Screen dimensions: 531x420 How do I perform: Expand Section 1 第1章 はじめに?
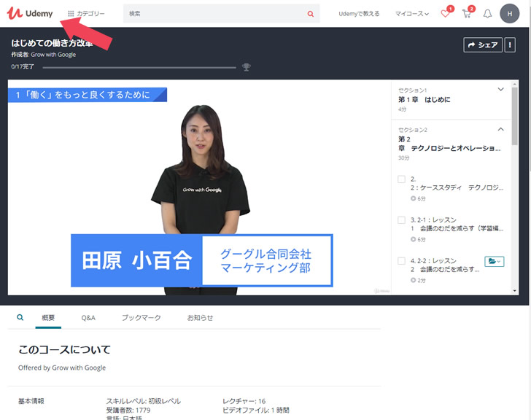(x=451, y=99)
